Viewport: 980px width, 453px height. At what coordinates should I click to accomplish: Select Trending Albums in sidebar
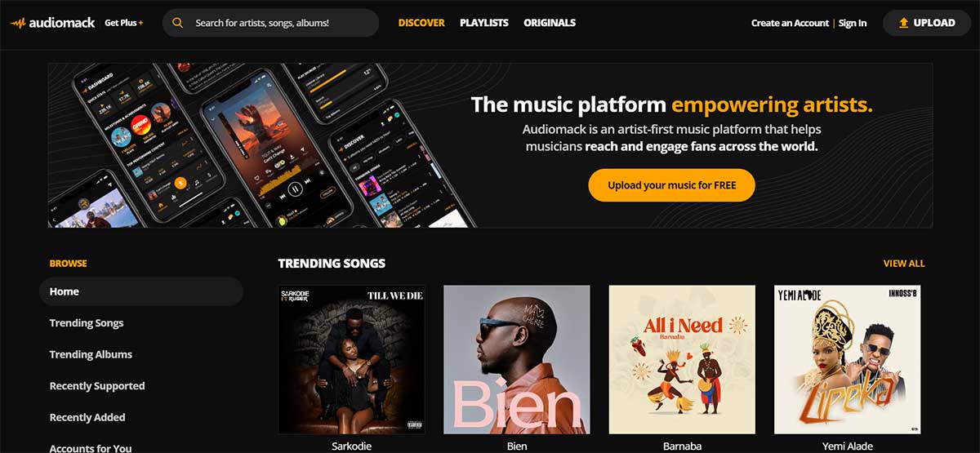pyautogui.click(x=91, y=354)
